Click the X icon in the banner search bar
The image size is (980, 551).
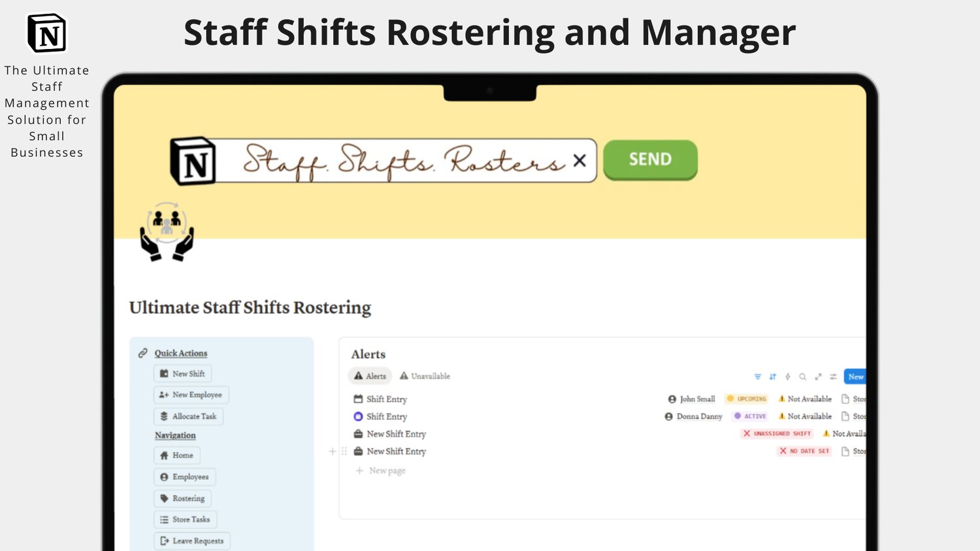(x=580, y=160)
